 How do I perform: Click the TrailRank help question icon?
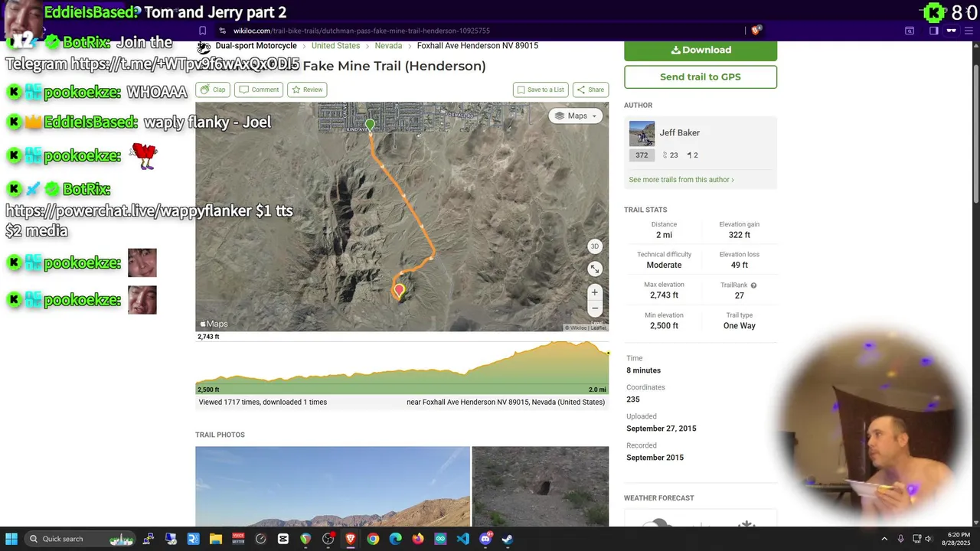click(x=753, y=285)
